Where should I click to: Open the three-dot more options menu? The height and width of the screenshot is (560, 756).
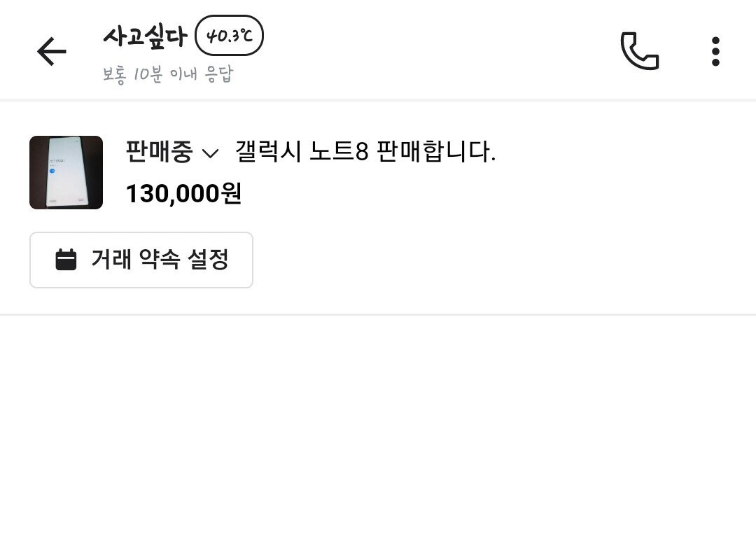pyautogui.click(x=715, y=51)
